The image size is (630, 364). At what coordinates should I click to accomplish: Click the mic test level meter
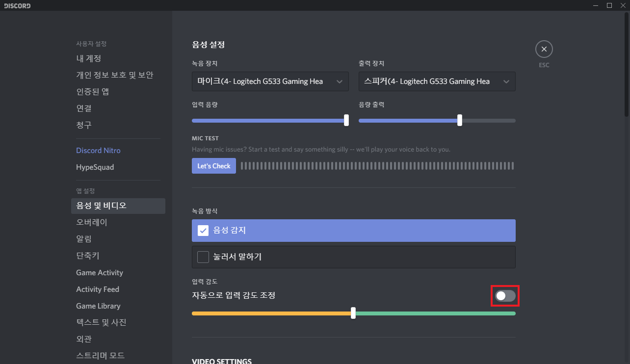click(377, 166)
